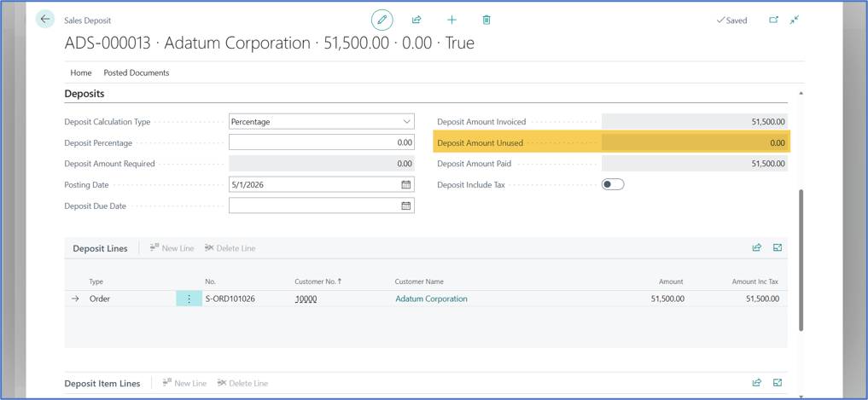This screenshot has width=868, height=400.
Task: Click the vertical scrollbar thumb
Action: click(801, 260)
